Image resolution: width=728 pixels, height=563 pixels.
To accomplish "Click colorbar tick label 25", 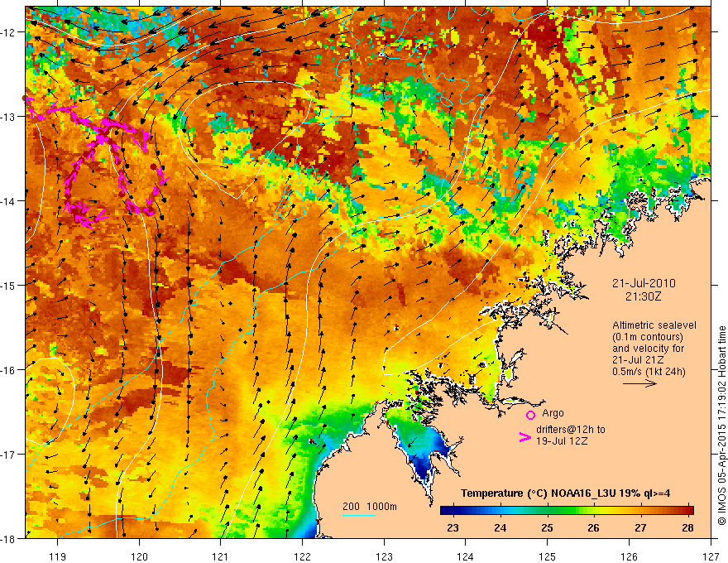I will click(547, 527).
